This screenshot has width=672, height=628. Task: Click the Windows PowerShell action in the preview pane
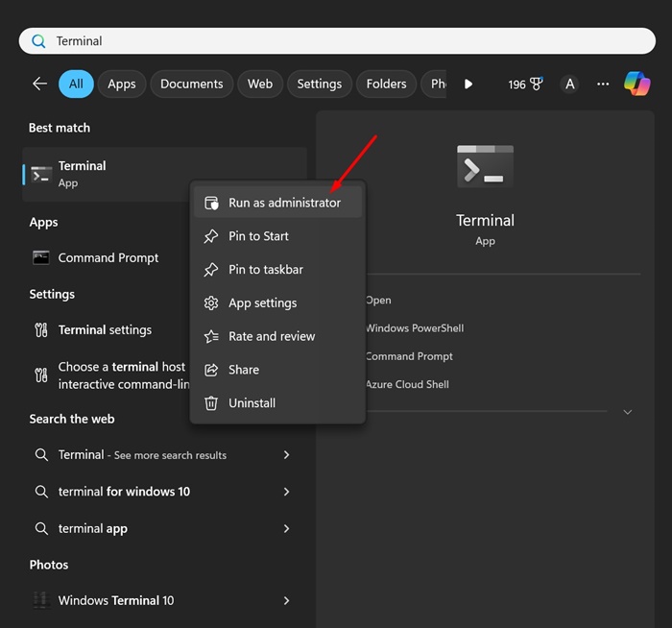tap(414, 328)
